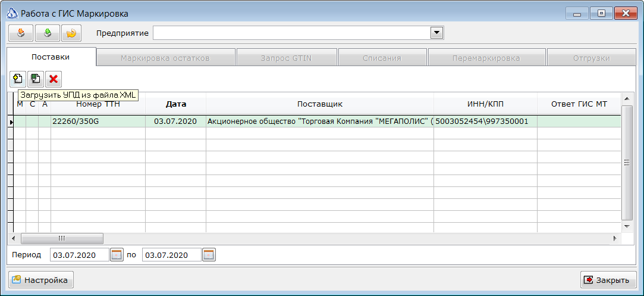Click the Настройка button
The image size is (644, 296).
pyautogui.click(x=41, y=280)
